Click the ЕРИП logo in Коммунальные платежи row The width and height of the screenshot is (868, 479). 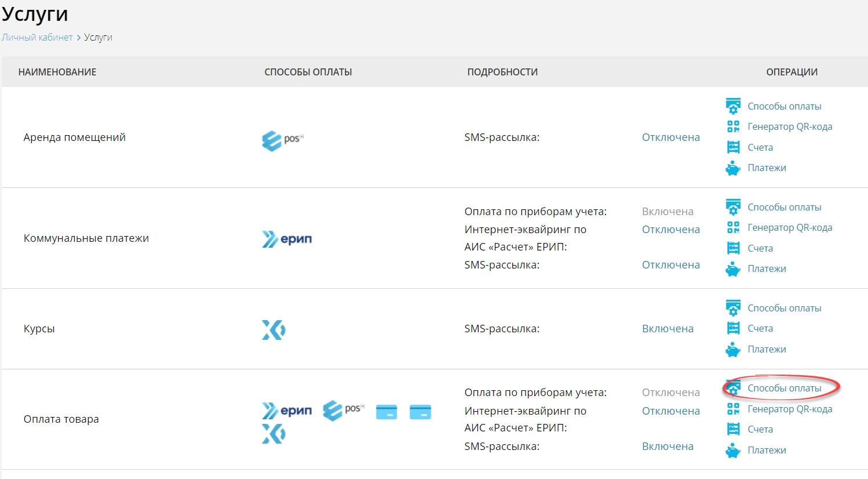[287, 239]
